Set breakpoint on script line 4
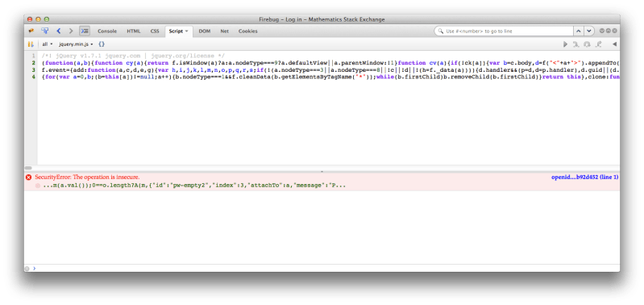The height and width of the screenshot is (305, 644). pos(34,77)
